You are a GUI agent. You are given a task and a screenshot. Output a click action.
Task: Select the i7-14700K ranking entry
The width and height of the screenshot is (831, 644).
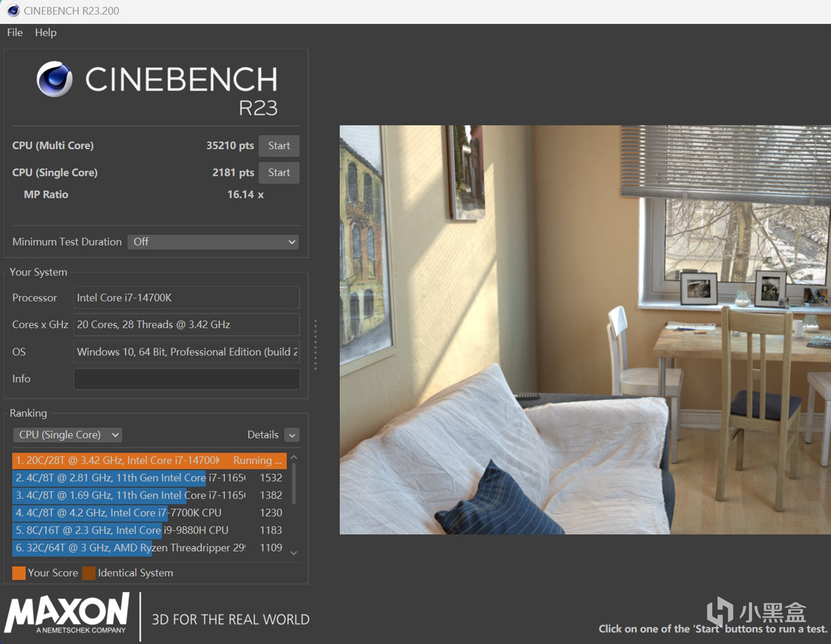coord(149,460)
